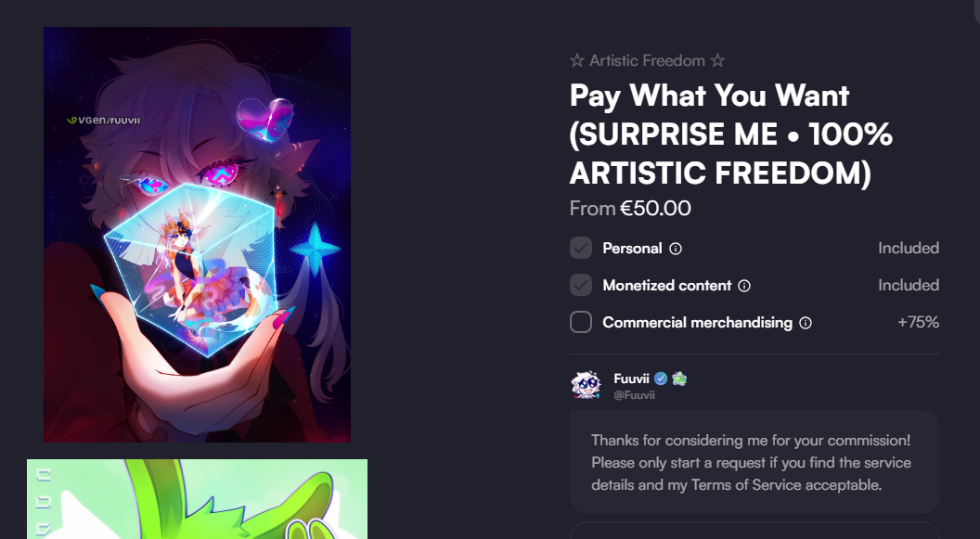The image size is (980, 539).
Task: Click the info icon next to Personal
Action: pos(676,249)
